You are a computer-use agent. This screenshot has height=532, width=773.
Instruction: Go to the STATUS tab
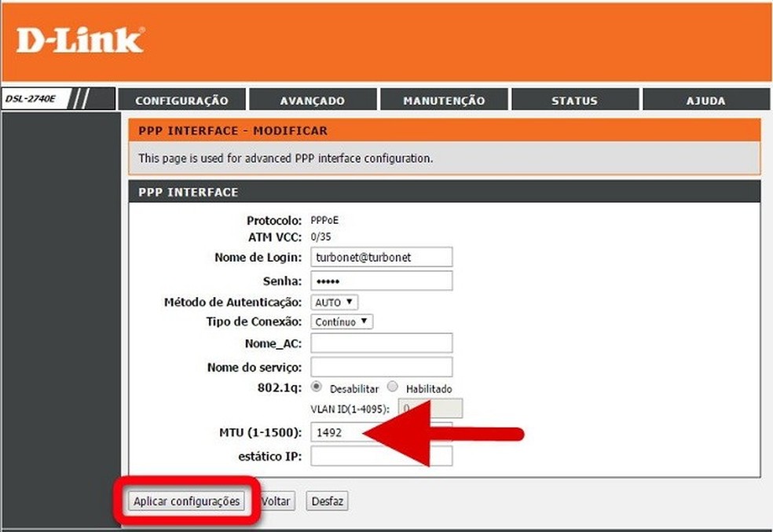coord(575,100)
